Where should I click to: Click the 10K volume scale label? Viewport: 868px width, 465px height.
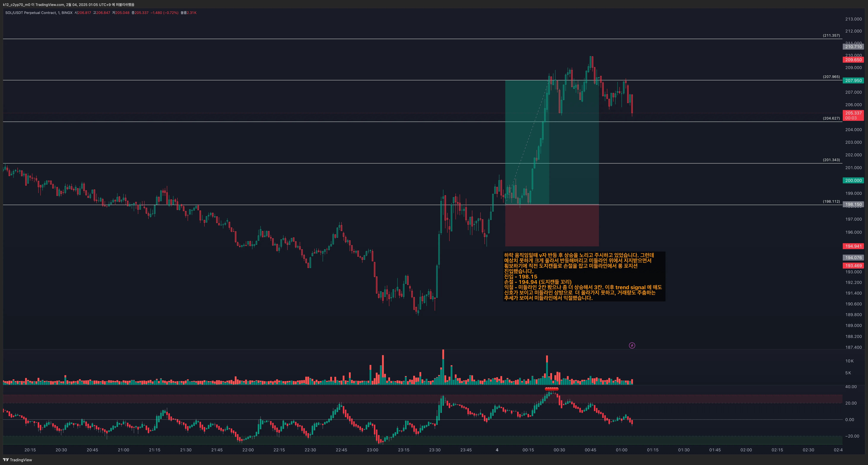[849, 361]
